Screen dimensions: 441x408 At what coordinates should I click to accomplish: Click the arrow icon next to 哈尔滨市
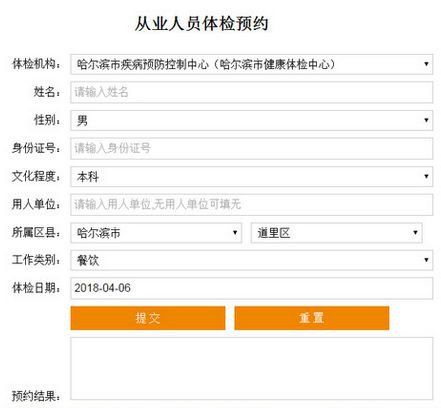pyautogui.click(x=235, y=232)
